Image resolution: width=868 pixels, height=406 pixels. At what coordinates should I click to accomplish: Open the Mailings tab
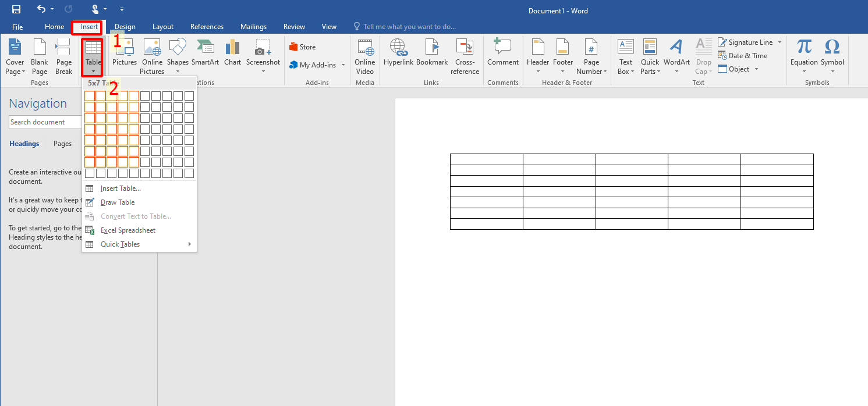(253, 27)
